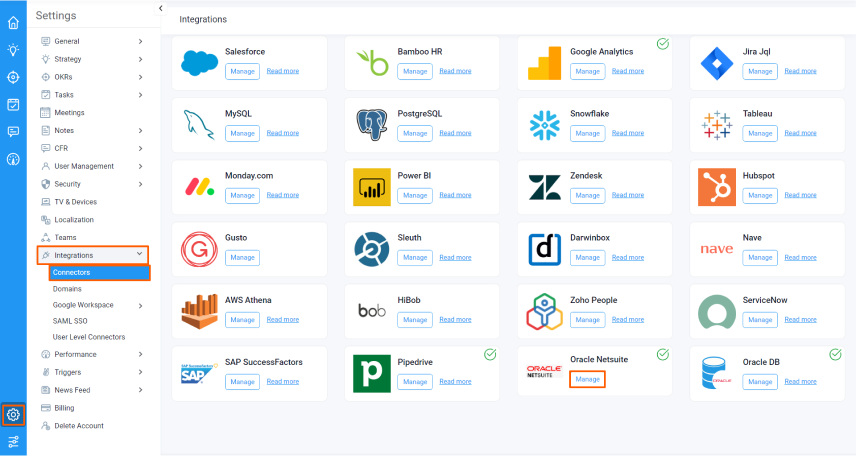Open Read more for Snowflake

628,133
